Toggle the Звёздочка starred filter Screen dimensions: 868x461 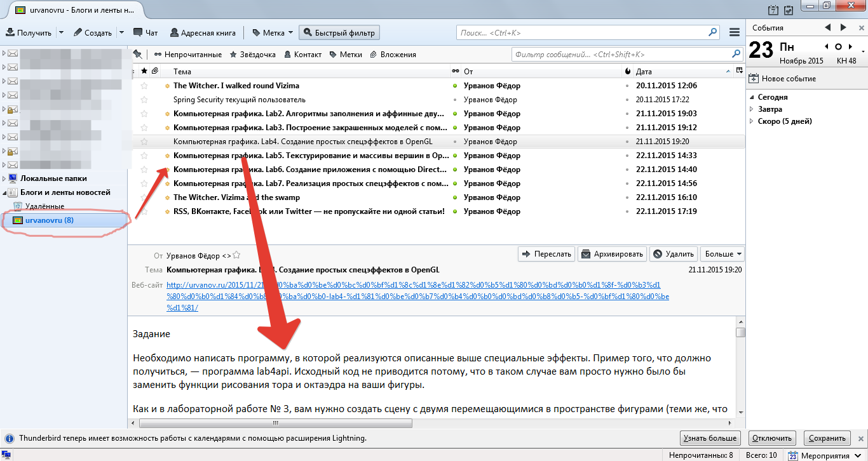(x=253, y=55)
